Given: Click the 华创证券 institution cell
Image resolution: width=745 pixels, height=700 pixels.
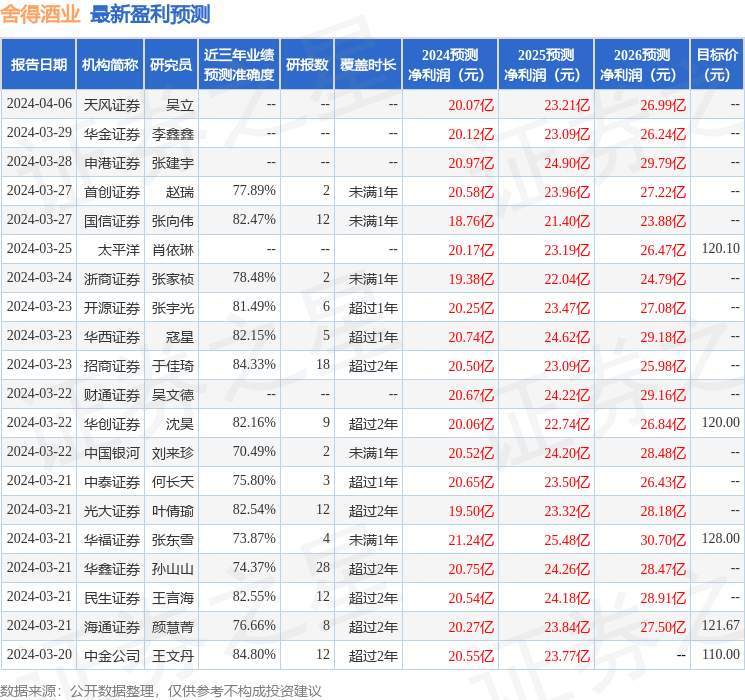Looking at the screenshot, I should 112,424.
